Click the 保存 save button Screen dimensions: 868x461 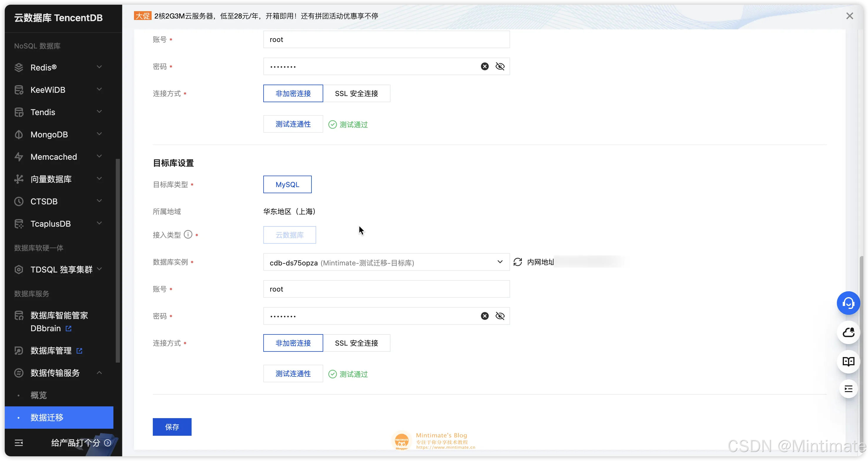click(172, 427)
